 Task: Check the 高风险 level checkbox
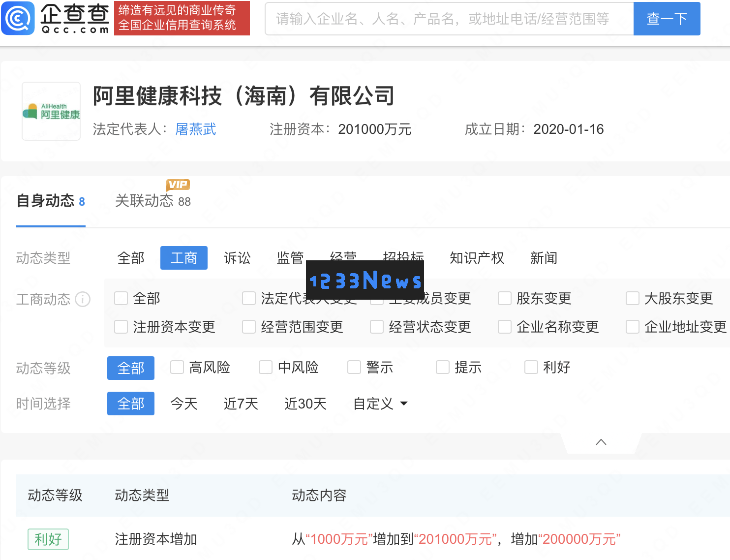177,367
